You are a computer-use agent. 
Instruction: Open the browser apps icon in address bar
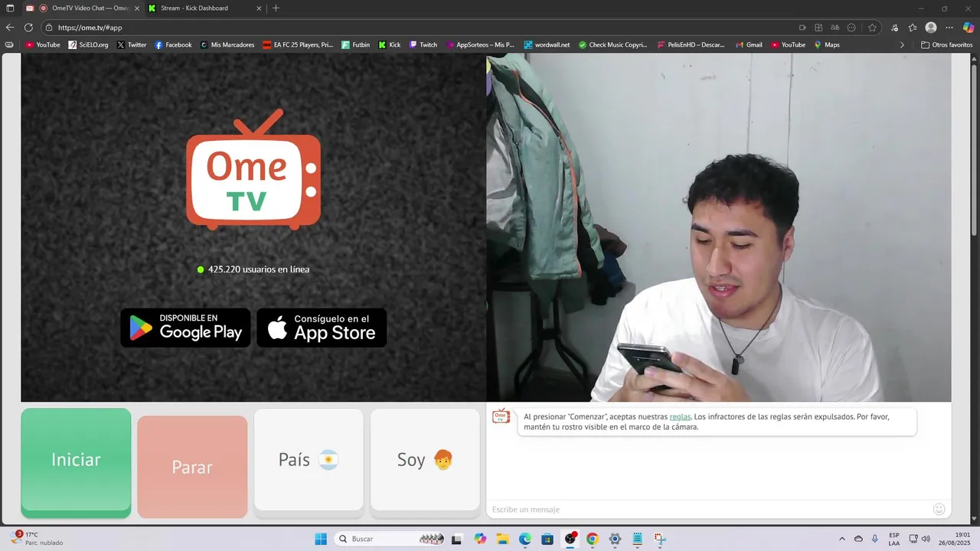[818, 28]
